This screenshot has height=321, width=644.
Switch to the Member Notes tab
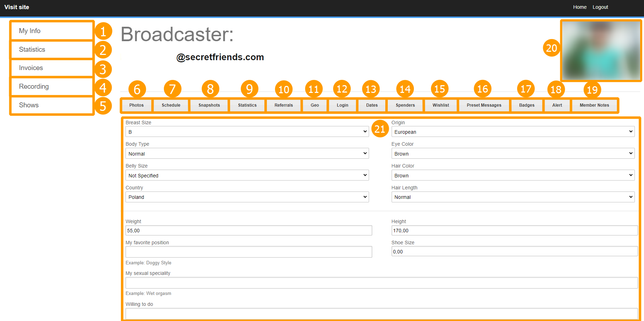(x=594, y=105)
